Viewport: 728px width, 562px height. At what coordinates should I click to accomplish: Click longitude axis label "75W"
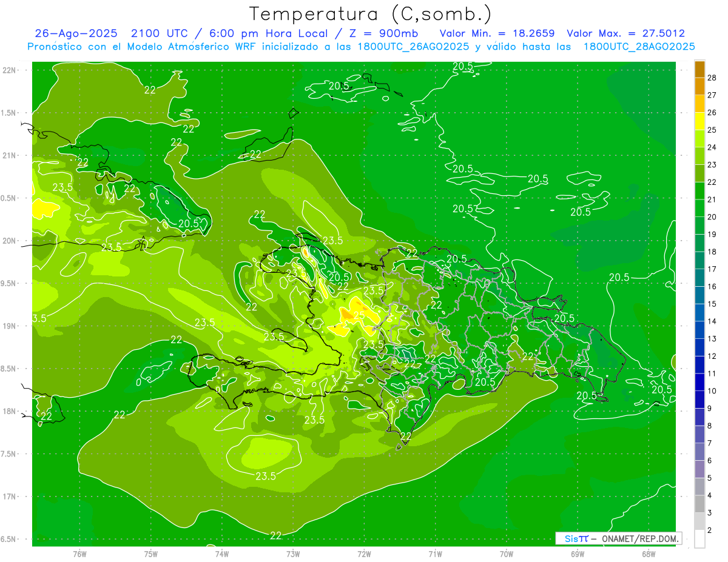pos(150,554)
